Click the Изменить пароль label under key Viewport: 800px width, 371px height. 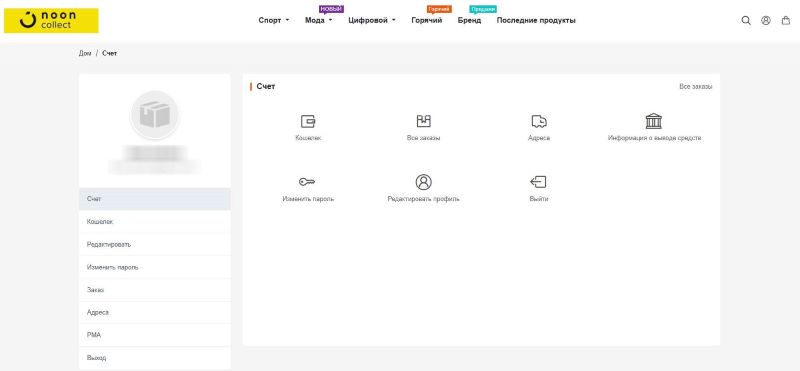point(308,199)
